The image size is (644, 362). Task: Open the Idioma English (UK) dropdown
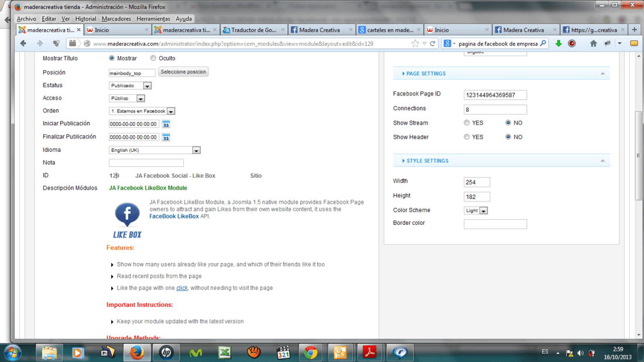point(155,151)
